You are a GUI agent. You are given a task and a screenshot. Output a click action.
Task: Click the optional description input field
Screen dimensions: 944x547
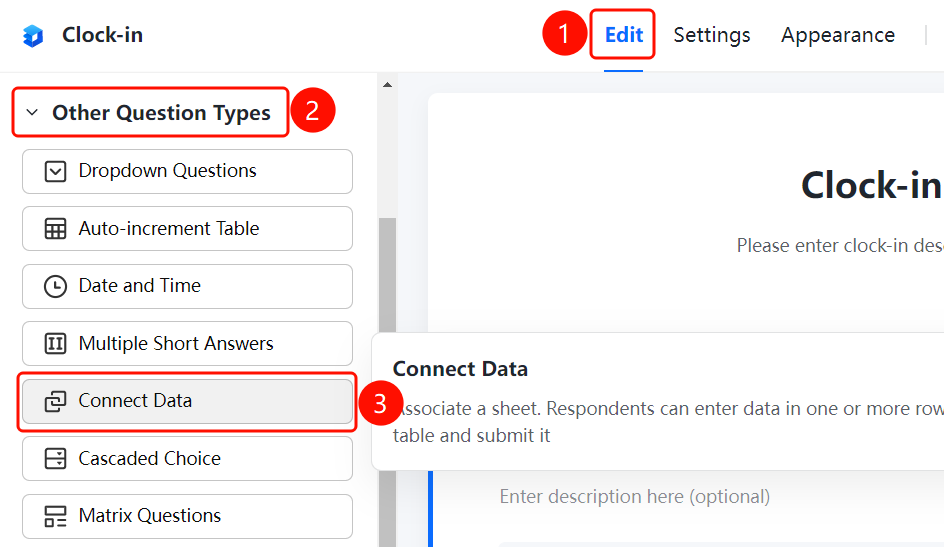click(x=635, y=496)
